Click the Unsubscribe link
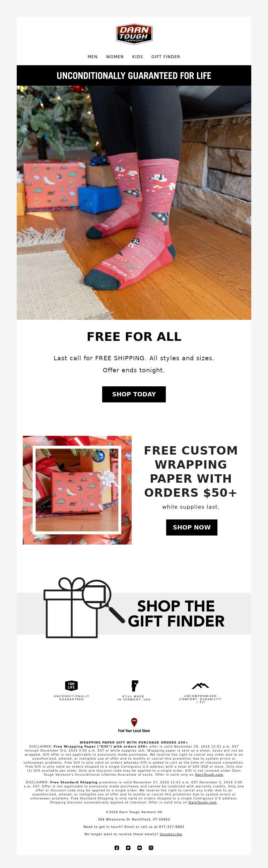The height and width of the screenshot is (868, 268). tap(171, 834)
